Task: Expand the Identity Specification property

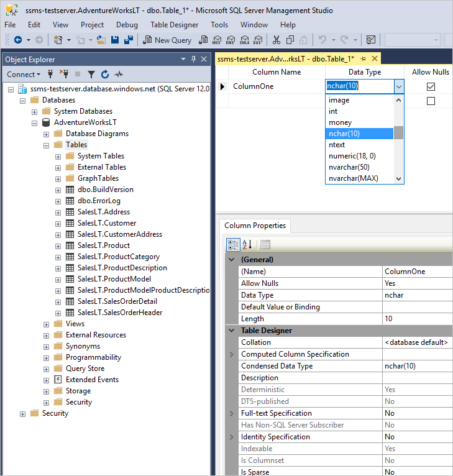Action: click(232, 437)
